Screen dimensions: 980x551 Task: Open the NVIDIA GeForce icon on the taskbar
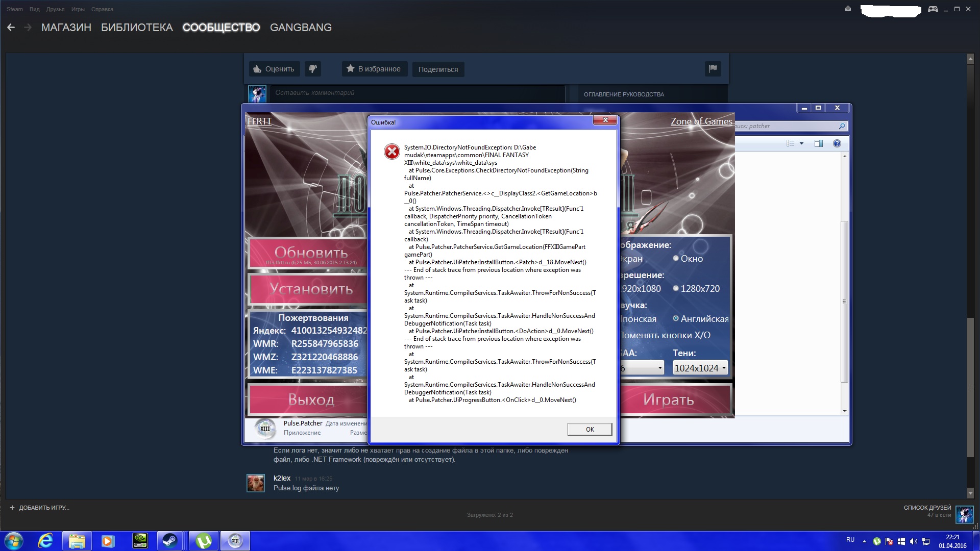tap(140, 541)
